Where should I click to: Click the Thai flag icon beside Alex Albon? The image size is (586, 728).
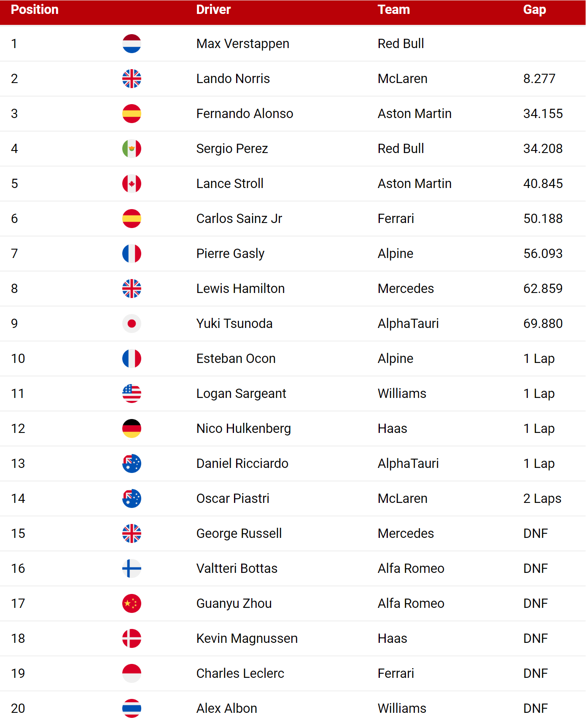pyautogui.click(x=132, y=709)
